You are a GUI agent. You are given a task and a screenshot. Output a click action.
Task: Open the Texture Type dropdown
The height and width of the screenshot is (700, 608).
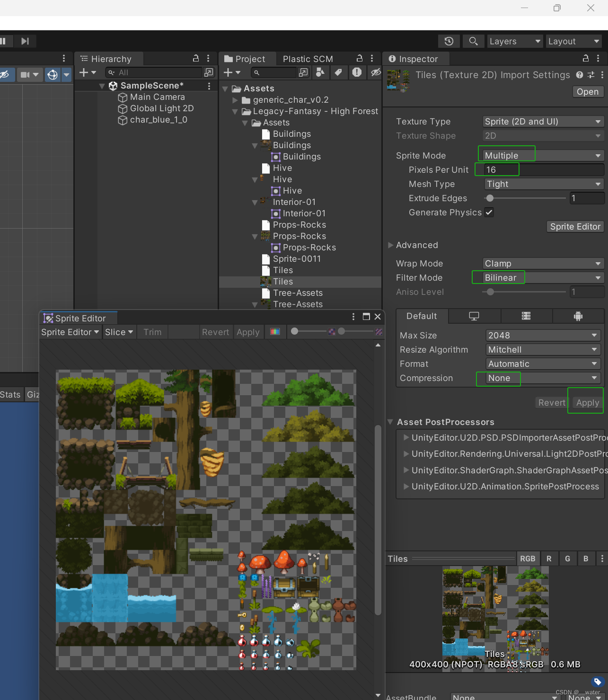[543, 122]
